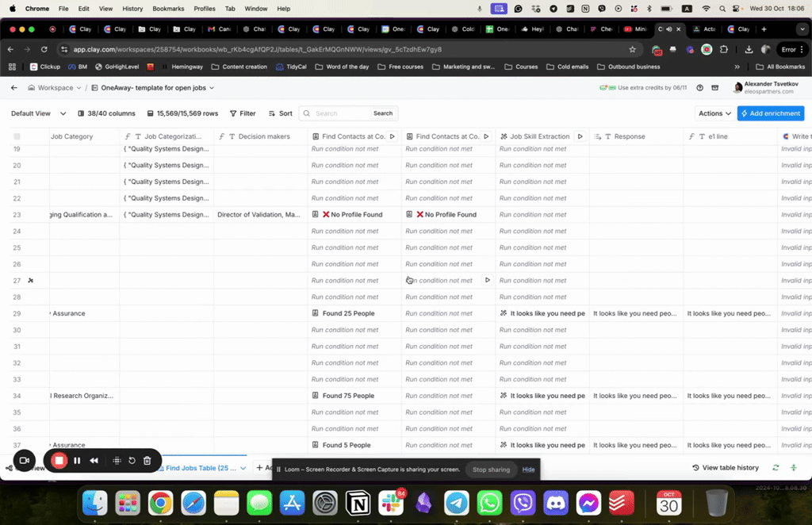The height and width of the screenshot is (525, 812).
Task: Open the Default View dropdown
Action: (38, 113)
